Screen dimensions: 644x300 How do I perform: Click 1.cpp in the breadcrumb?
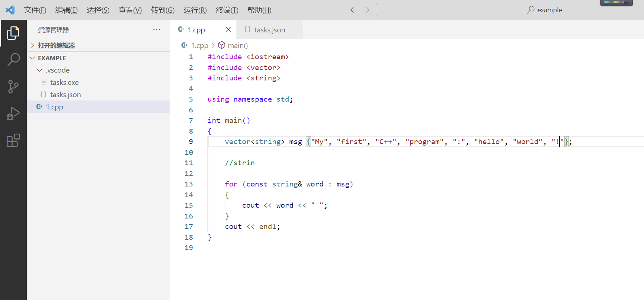click(x=199, y=45)
